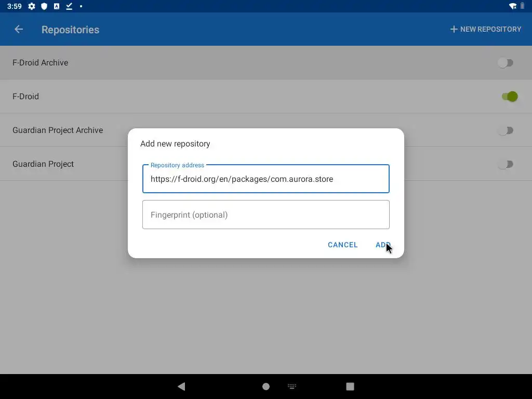Open the New Repository option
The image size is (532, 399).
click(486, 29)
